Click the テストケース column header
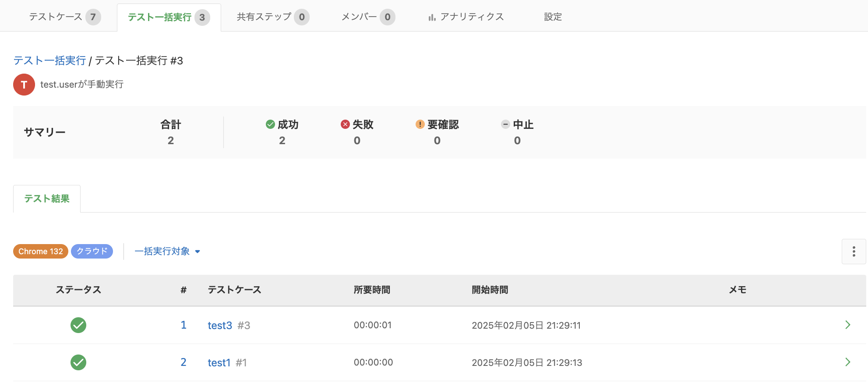The image size is (868, 383). coord(234,290)
